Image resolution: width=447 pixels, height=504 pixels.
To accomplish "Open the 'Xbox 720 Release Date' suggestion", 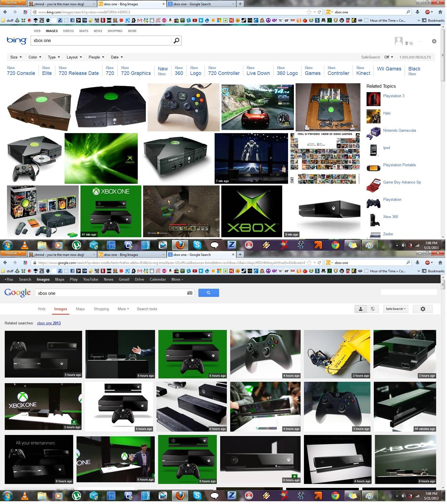I will (79, 71).
